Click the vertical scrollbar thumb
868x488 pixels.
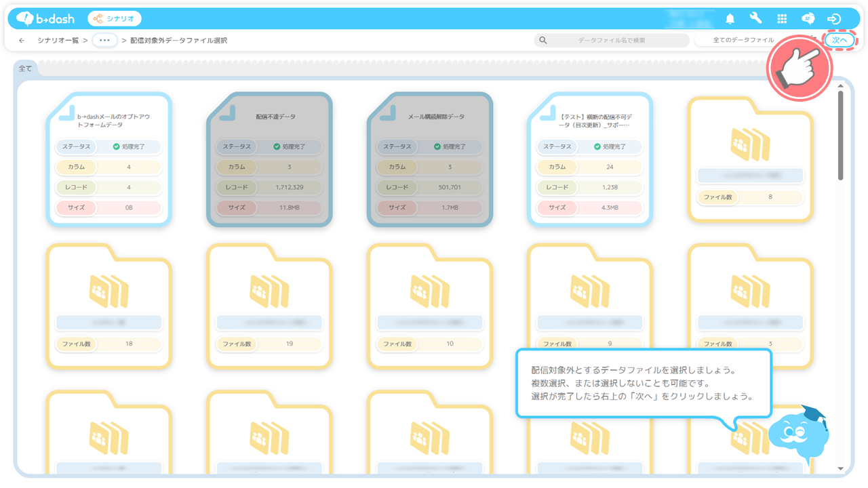click(x=841, y=136)
